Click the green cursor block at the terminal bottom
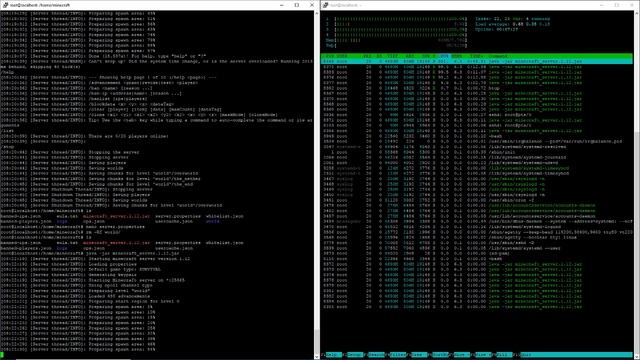This screenshot has height=360, width=640. 2,355
